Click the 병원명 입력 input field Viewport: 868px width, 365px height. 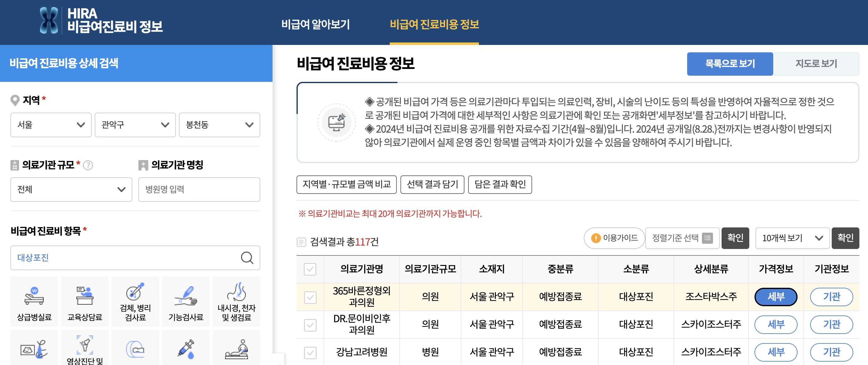coord(199,189)
